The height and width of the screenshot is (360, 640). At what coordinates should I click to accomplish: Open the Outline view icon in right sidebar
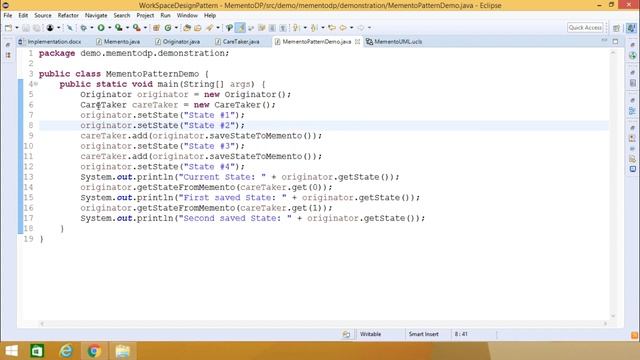(x=633, y=111)
